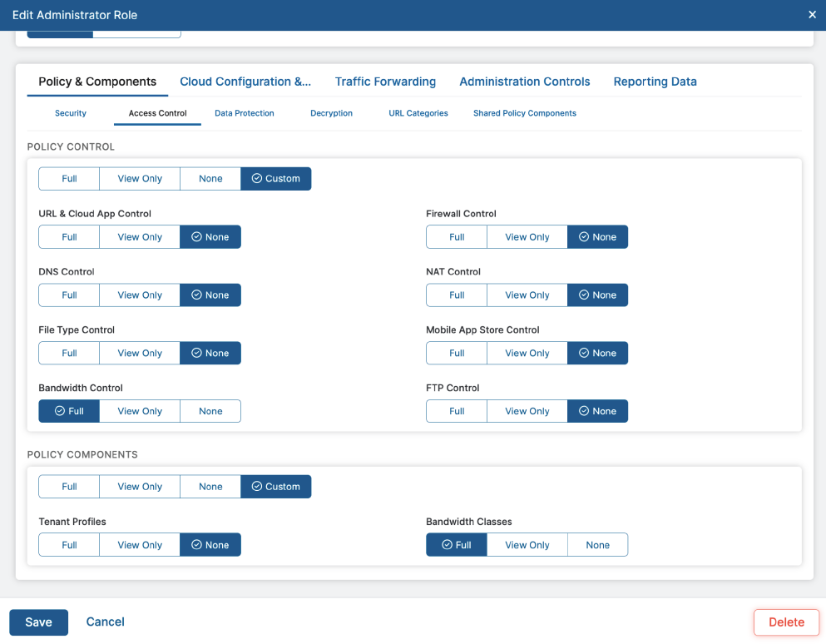Screen dimensions: 826x644
Task: Choose View Only for NAT Control
Action: tap(527, 295)
